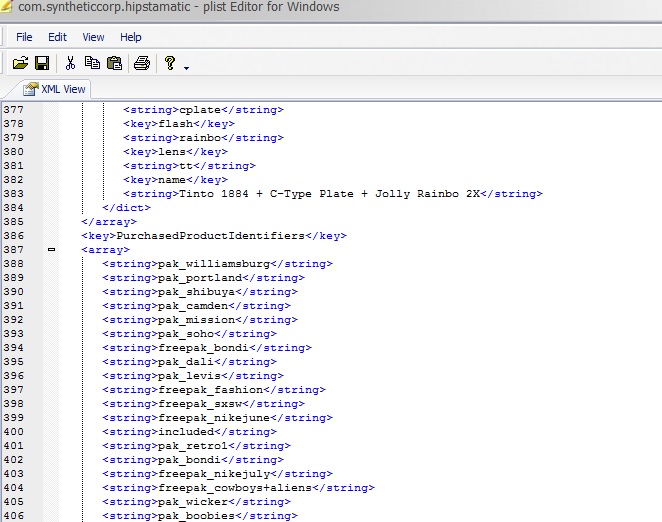Click the pak_dali string

point(190,362)
